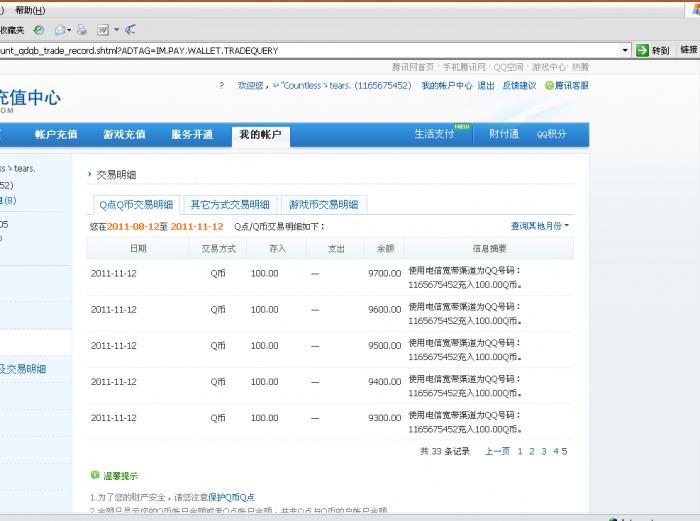Open the 游戏中心 top link
Image resolution: width=700 pixels, height=521 pixels.
click(549, 67)
